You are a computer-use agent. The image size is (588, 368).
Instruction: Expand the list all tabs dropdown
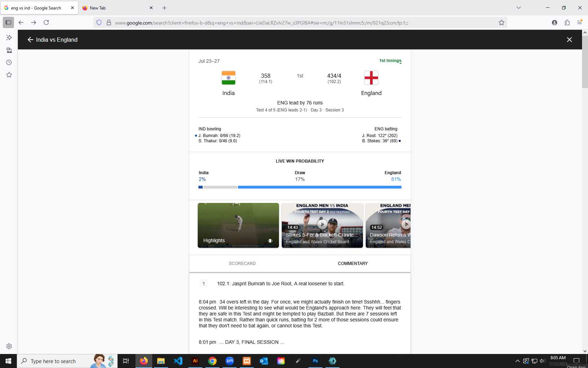[x=519, y=8]
